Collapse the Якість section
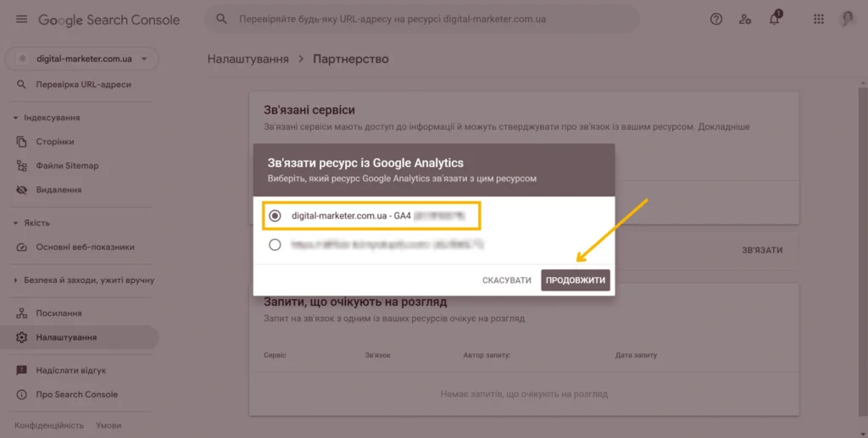868x438 pixels. (x=15, y=223)
